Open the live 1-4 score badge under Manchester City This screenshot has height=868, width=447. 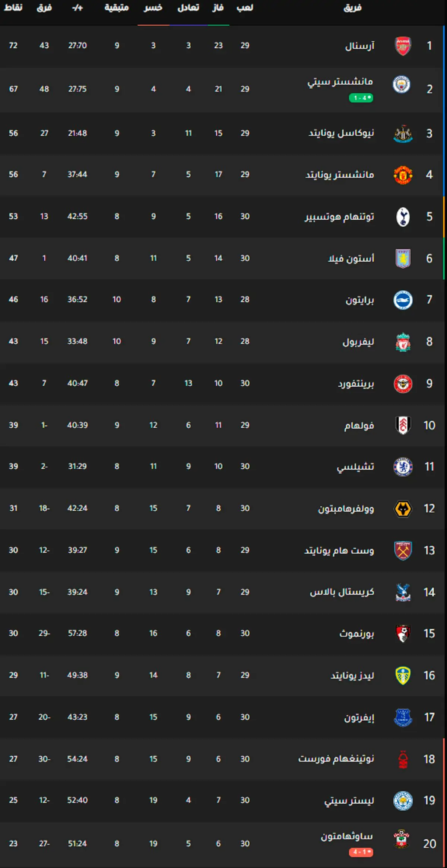[361, 98]
